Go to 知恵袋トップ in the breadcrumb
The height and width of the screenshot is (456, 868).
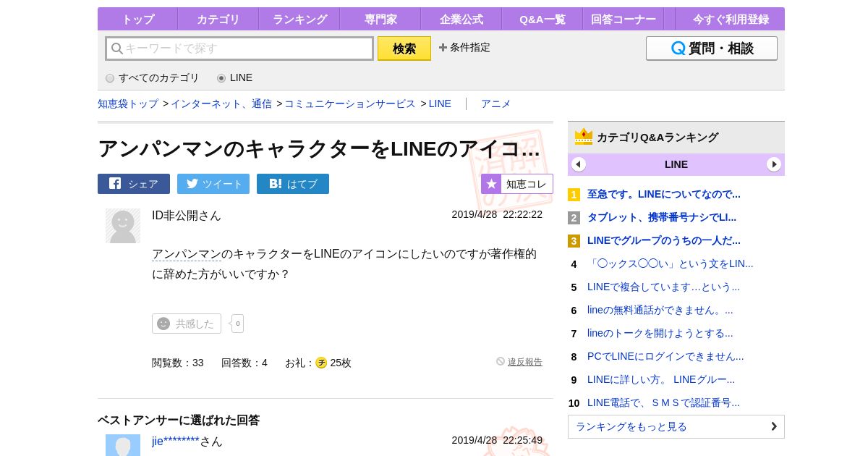(x=128, y=104)
